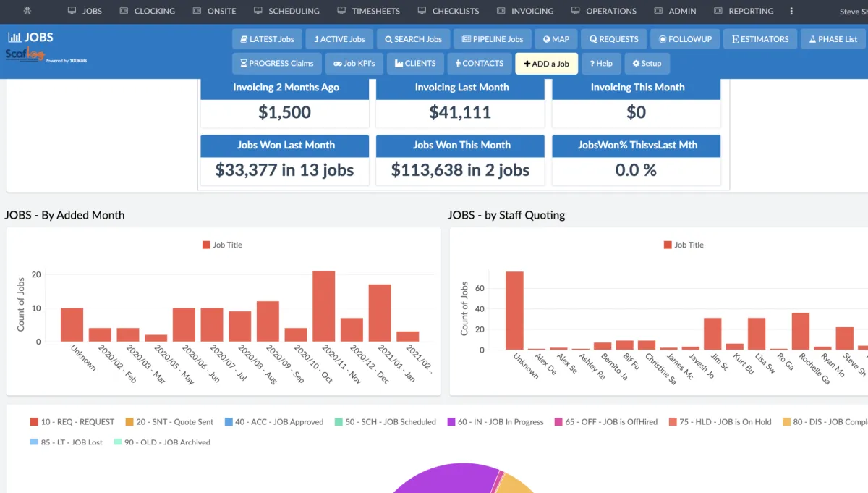Open PIPELINE Jobs view
The width and height of the screenshot is (868, 493).
click(493, 40)
